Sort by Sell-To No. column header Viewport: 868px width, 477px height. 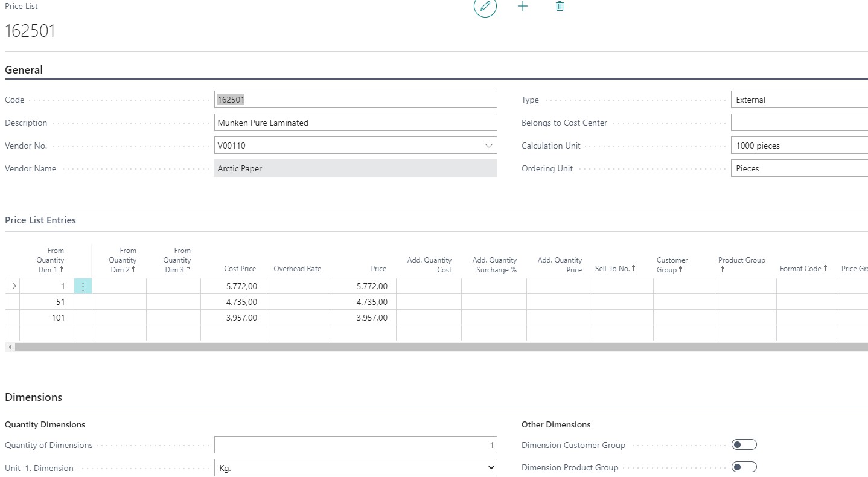click(x=616, y=269)
